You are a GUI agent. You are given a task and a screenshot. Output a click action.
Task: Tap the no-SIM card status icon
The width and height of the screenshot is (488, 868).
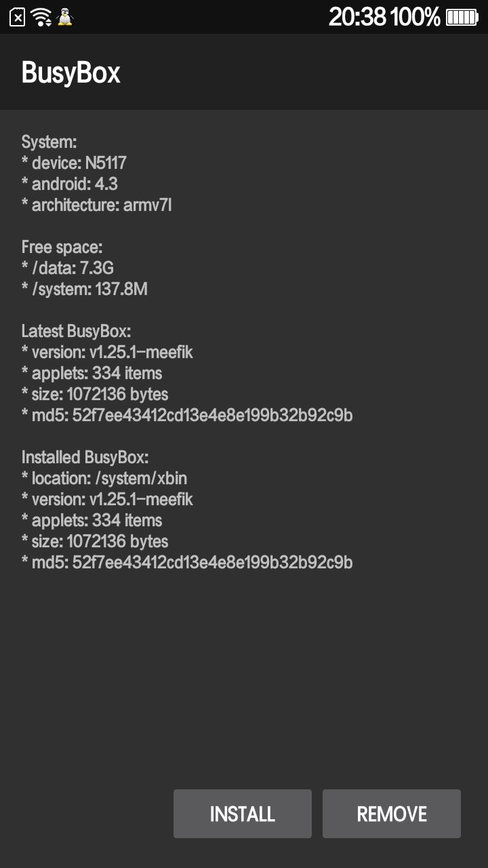pos(18,17)
